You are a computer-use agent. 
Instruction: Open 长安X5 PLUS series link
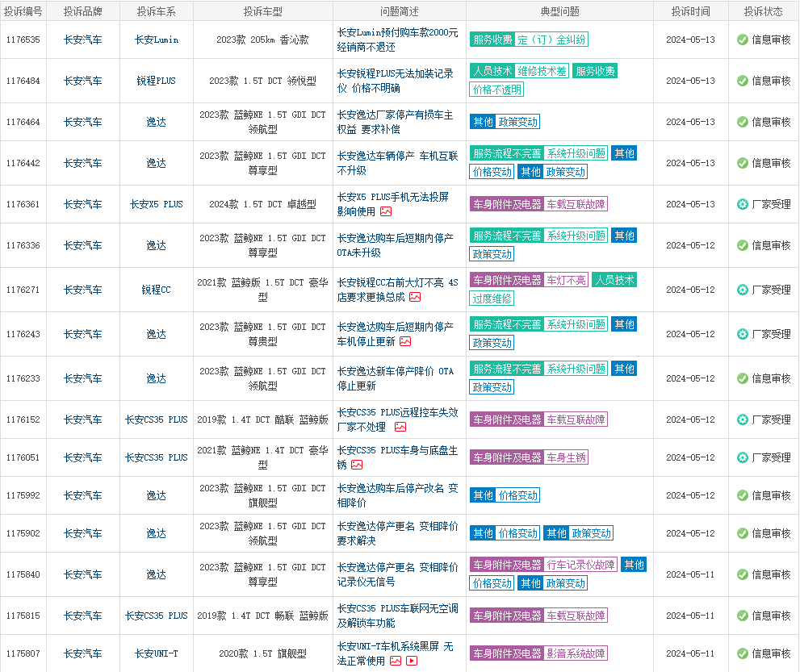click(156, 204)
